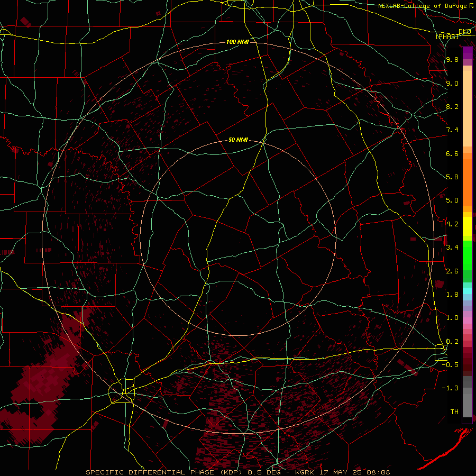Click the 2.6 color scale value
Image resolution: width=476 pixels, height=476 pixels.
(x=452, y=271)
